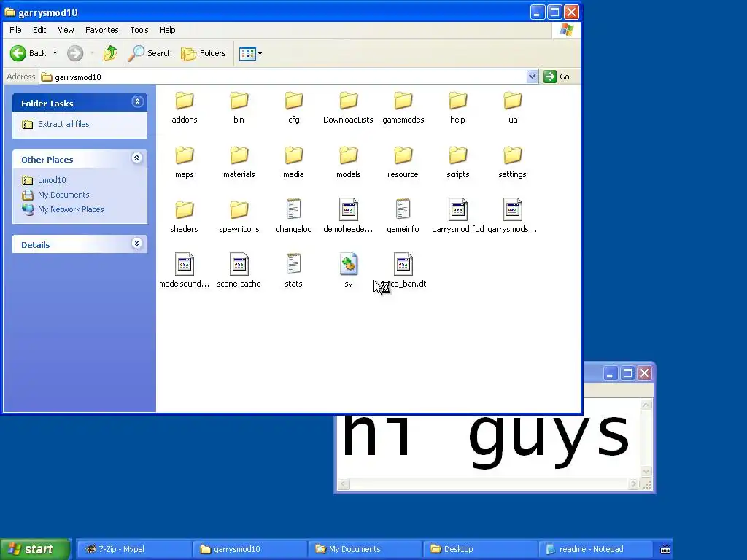
Task: Go to gmod10 in Other Places
Action: pos(52,180)
